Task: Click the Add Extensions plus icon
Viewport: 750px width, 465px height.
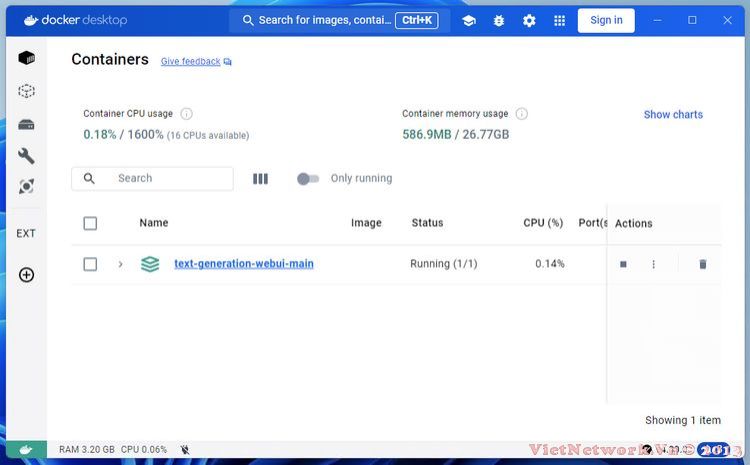Action: pos(27,275)
